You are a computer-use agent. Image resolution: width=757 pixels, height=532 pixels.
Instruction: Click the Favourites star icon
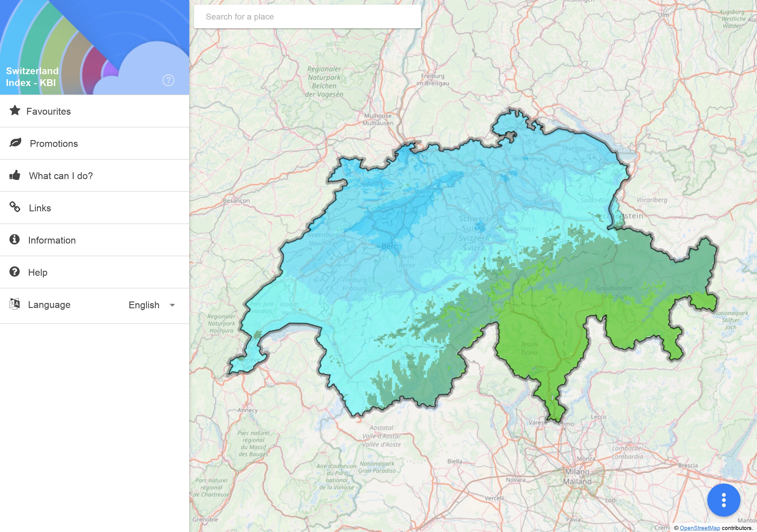tap(15, 111)
